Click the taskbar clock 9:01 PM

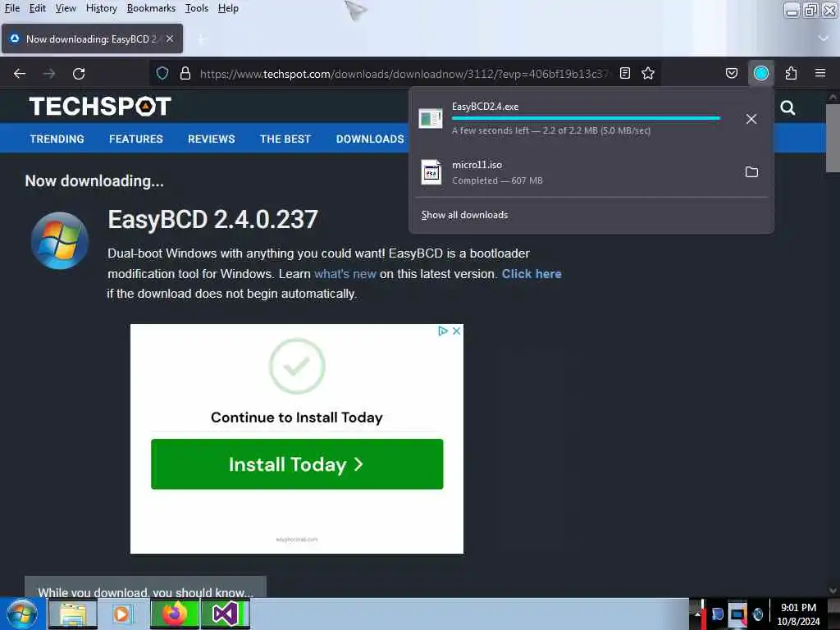(798, 614)
